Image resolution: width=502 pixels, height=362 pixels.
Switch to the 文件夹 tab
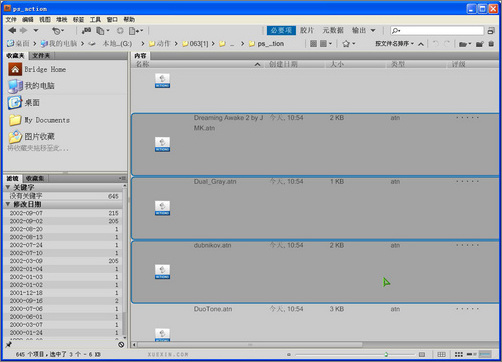[41, 55]
